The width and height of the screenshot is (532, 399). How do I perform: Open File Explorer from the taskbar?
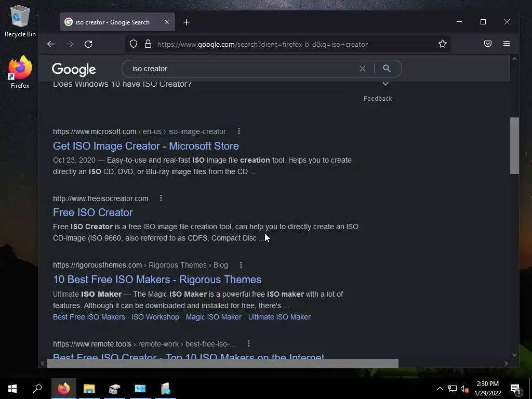(x=89, y=389)
